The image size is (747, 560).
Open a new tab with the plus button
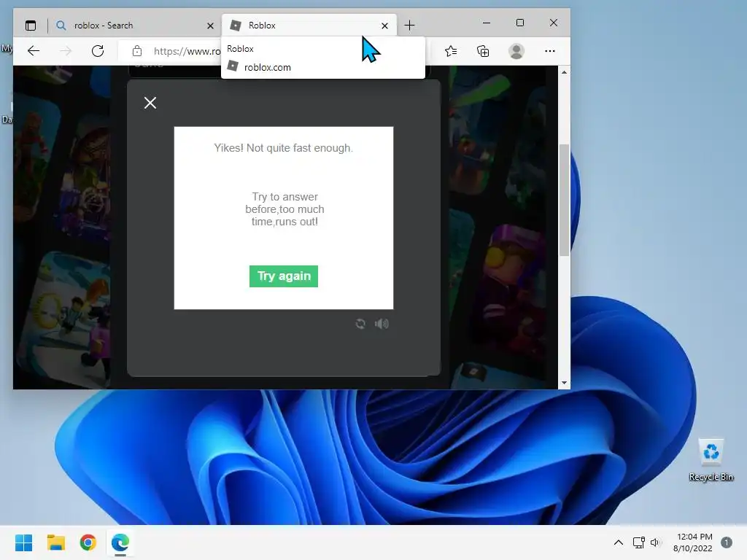pos(409,26)
